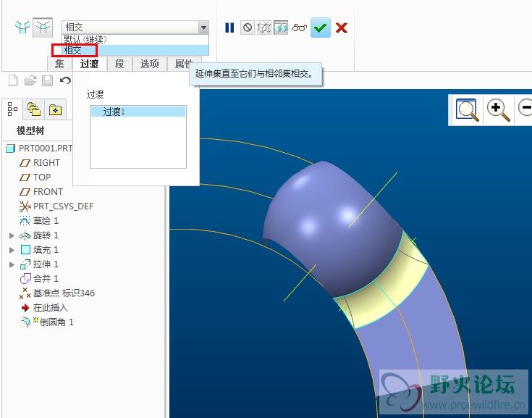Click the no-preview circle-slash icon

248,28
